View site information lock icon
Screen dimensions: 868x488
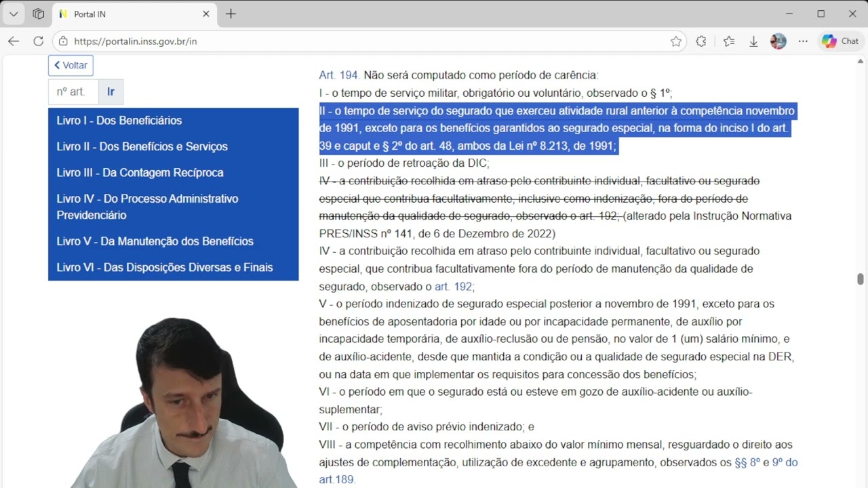63,41
